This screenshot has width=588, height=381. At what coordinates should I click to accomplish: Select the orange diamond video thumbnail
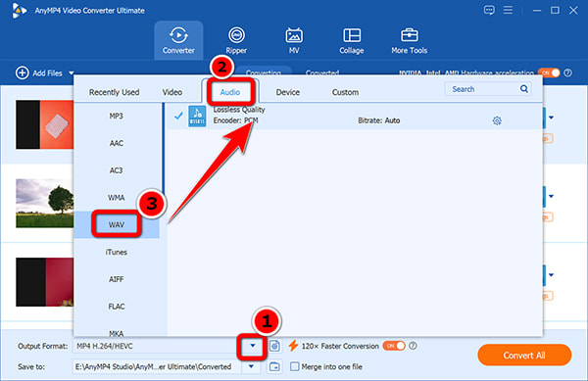click(45, 124)
